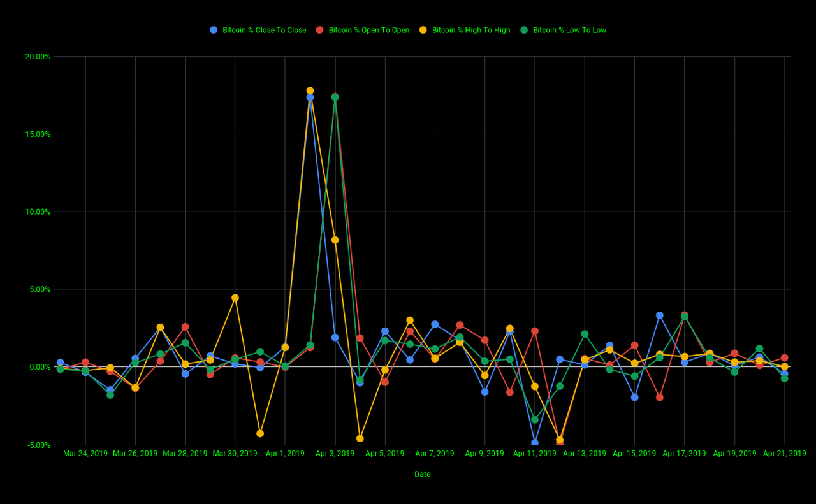Click the x-axis label Apr 13, 2019
Viewport: 816px width, 504px height.
pos(585,454)
